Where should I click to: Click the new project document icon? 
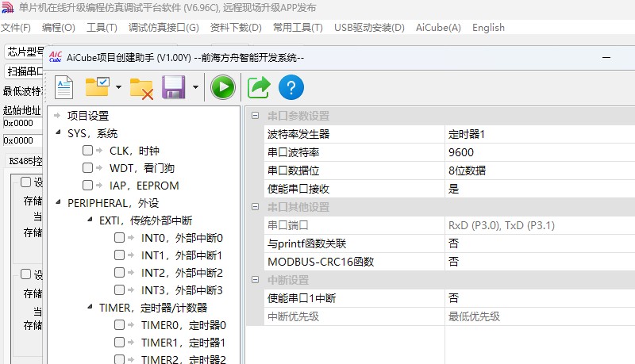(x=64, y=86)
